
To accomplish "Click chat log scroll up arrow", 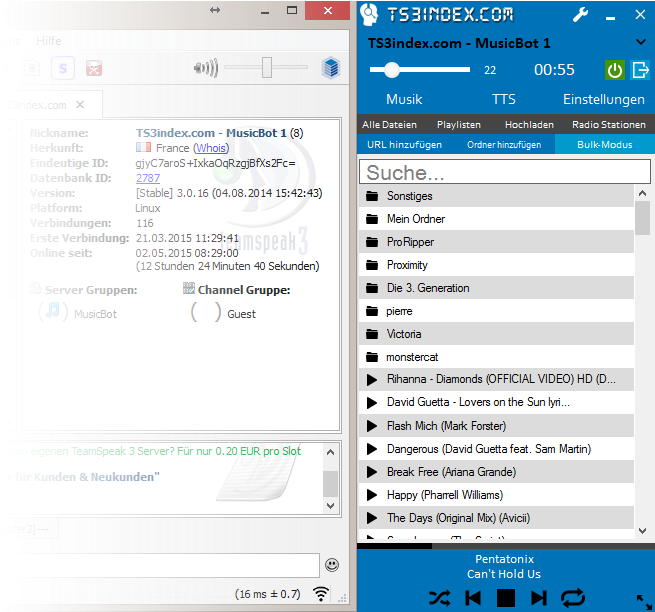I will point(330,452).
